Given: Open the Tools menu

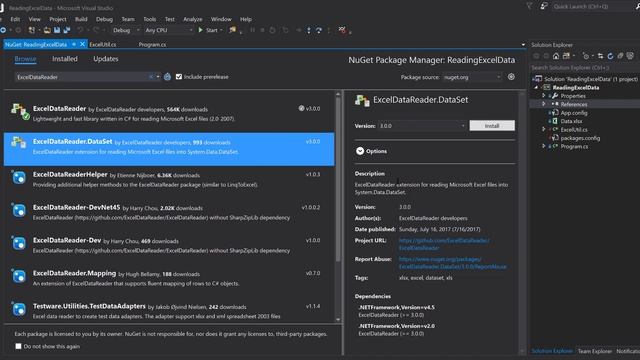Looking at the screenshot, I should coord(149,19).
